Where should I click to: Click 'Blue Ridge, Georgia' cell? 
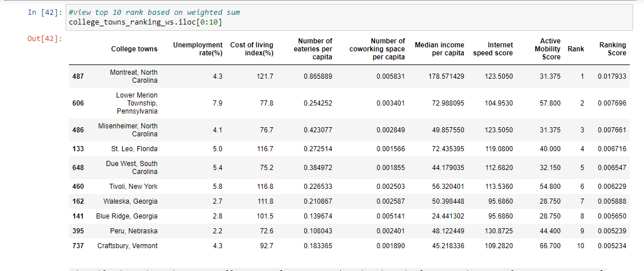[127, 216]
